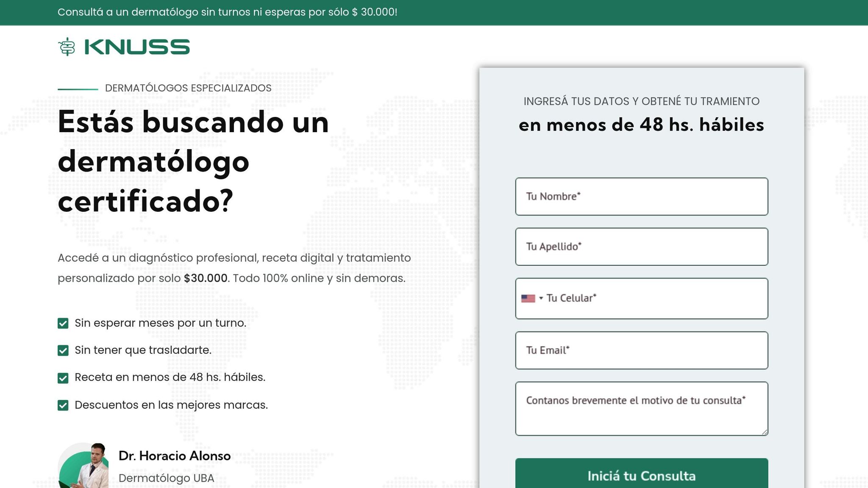Click the 'Estás buscando un dermatólogo' headline
Screen dimensions: 868x488
[193, 161]
